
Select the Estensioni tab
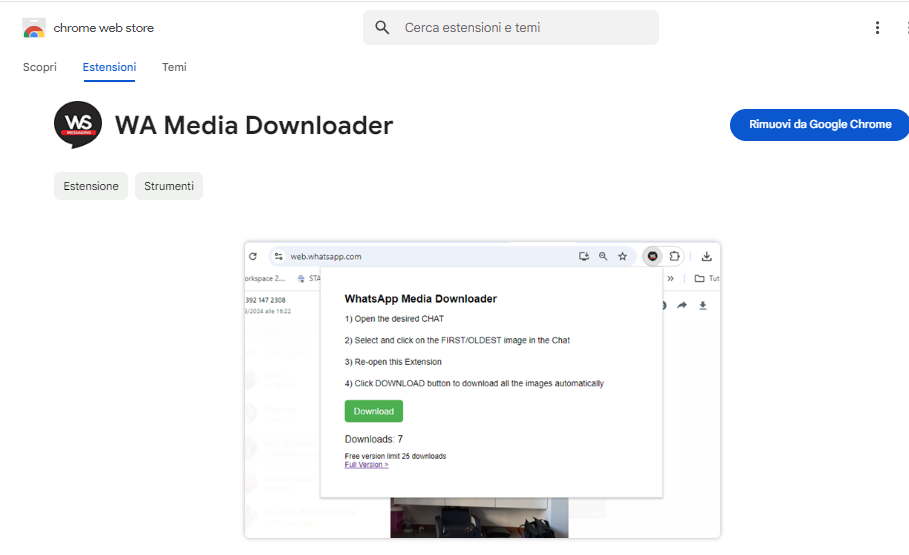tap(109, 67)
